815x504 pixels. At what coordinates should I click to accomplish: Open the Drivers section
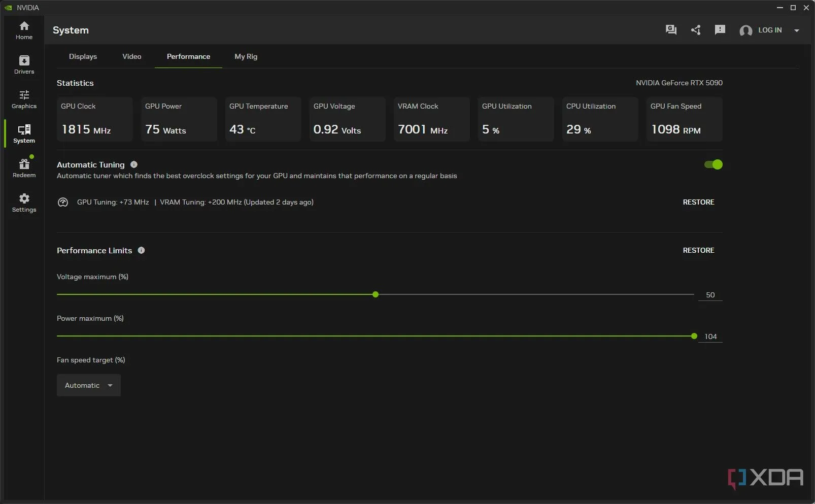pos(24,65)
